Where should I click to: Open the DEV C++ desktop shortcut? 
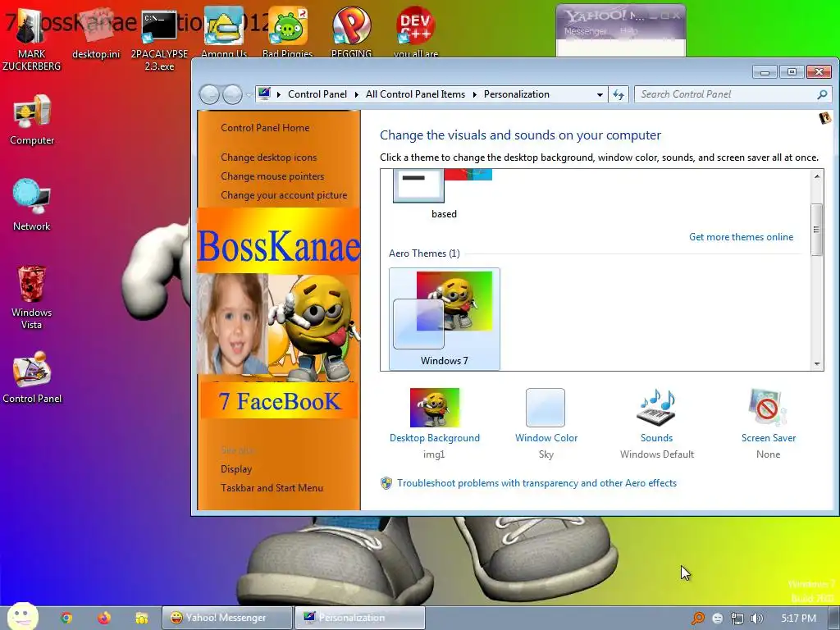pos(416,32)
